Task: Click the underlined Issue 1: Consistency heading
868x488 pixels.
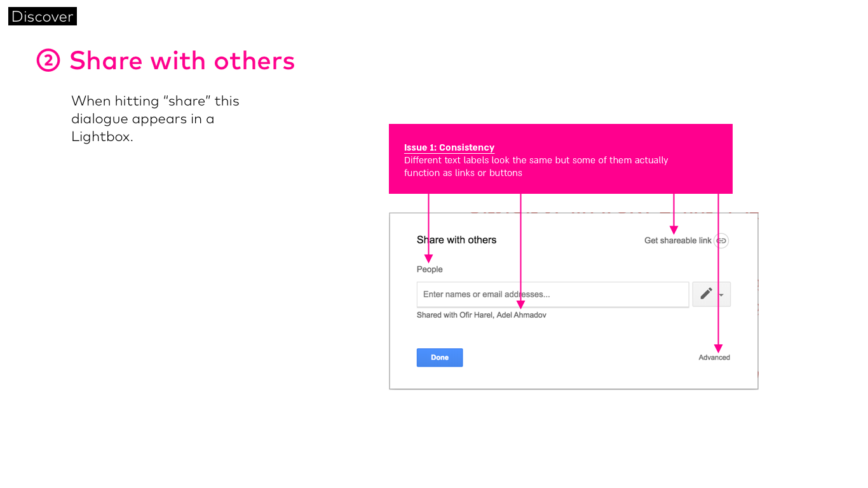Action: (x=449, y=147)
